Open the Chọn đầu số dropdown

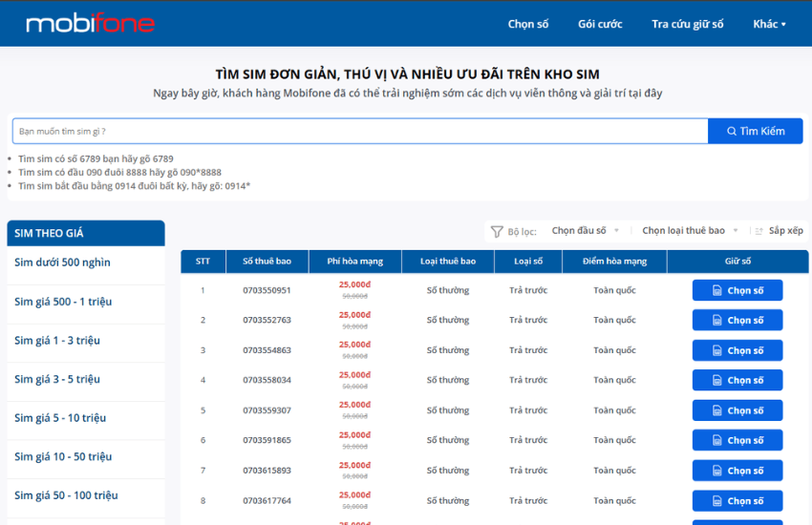coord(586,231)
